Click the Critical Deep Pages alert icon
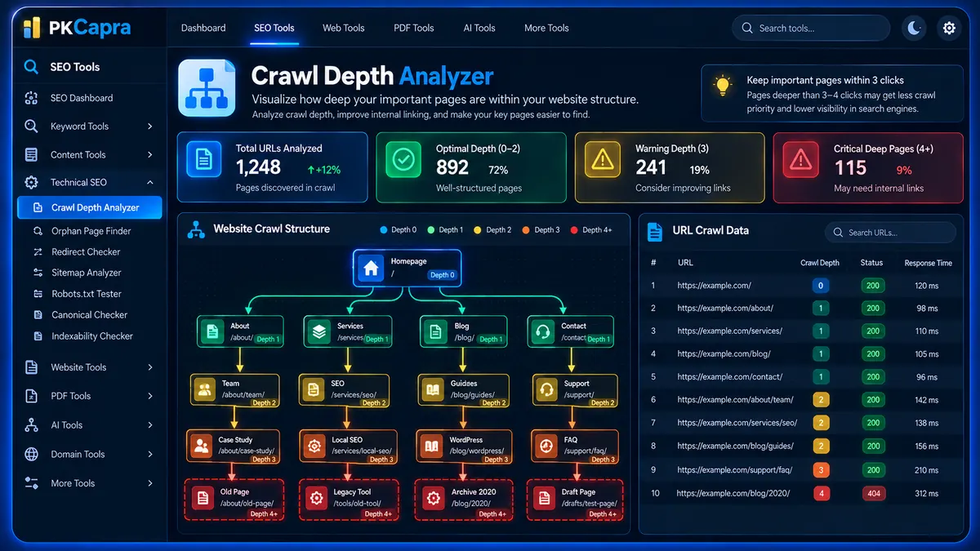980x551 pixels. tap(801, 160)
